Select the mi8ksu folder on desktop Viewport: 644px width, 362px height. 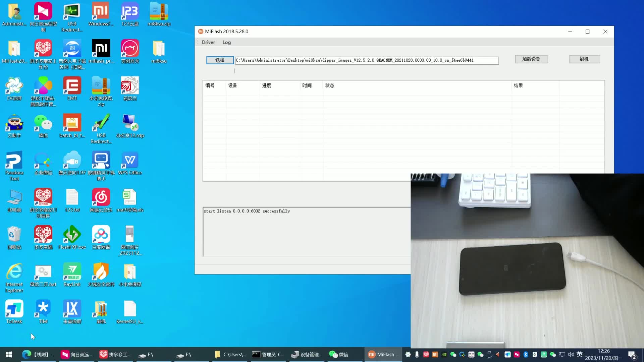point(159,52)
